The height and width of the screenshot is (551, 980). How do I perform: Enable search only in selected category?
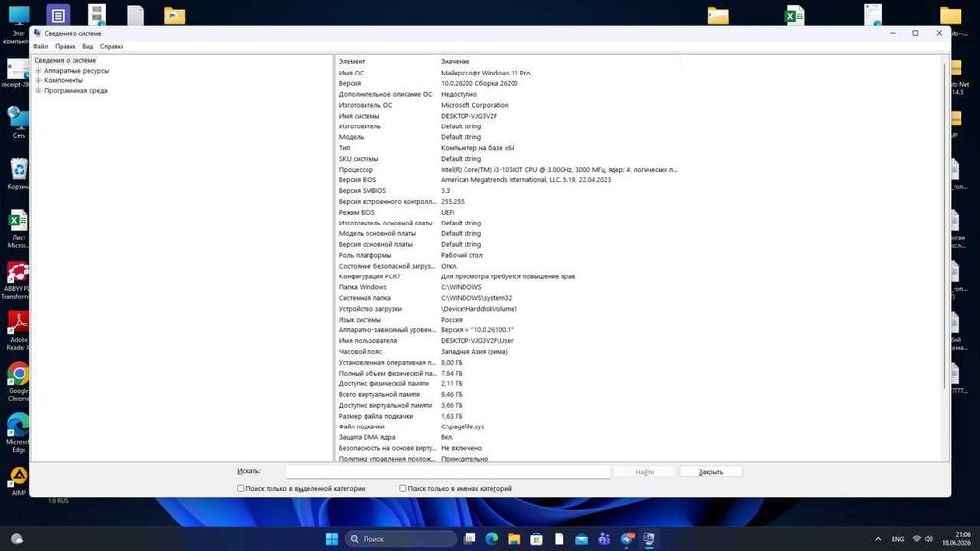tap(241, 488)
